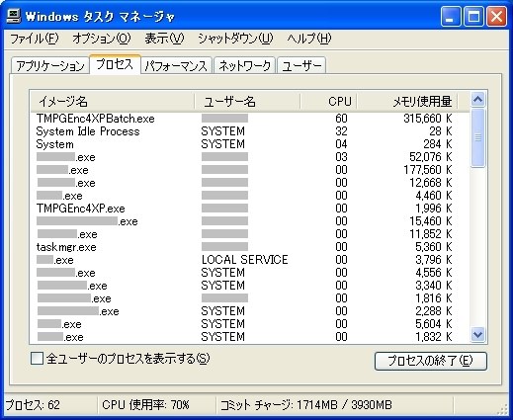Click the 12,668 K memory value

[x=430, y=183]
